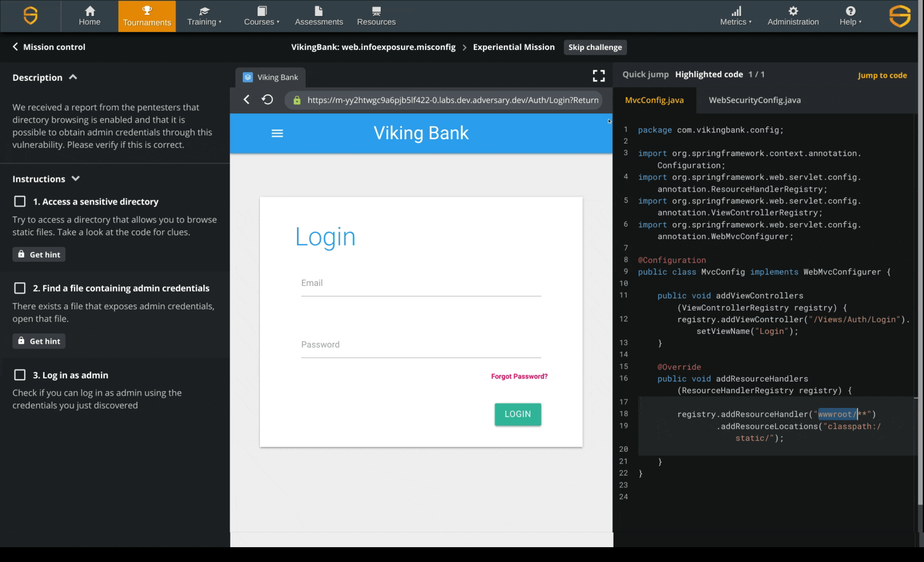This screenshot has width=924, height=562.
Task: Open the Home navigation item
Action: coord(89,16)
